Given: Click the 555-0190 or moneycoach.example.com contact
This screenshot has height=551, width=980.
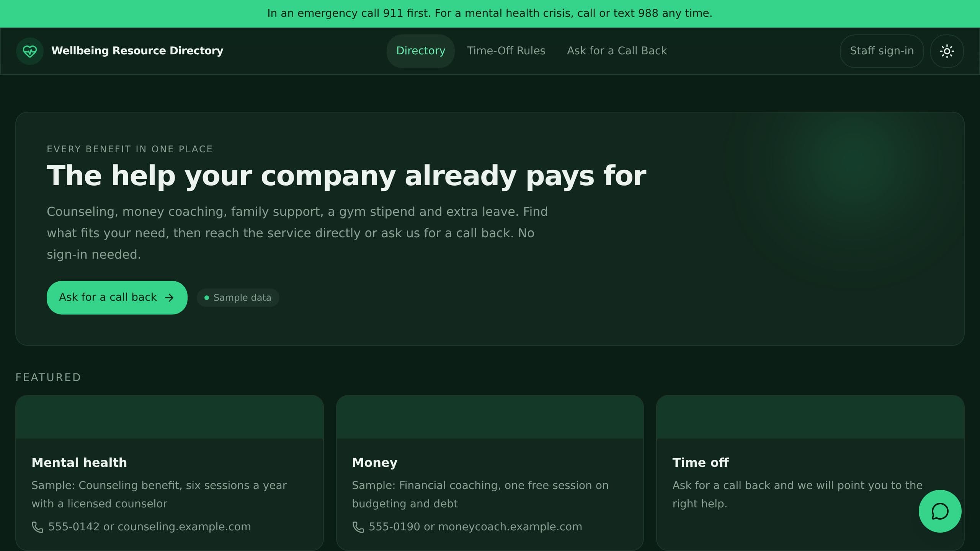Looking at the screenshot, I should coord(467,527).
